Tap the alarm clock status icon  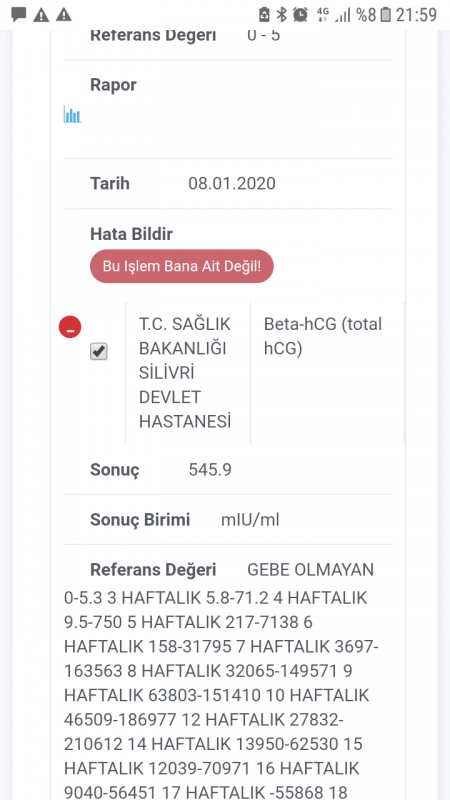pyautogui.click(x=301, y=15)
